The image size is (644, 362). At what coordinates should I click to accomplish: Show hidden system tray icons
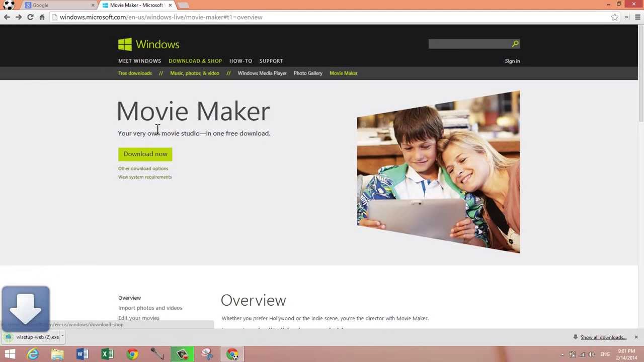tap(562, 354)
